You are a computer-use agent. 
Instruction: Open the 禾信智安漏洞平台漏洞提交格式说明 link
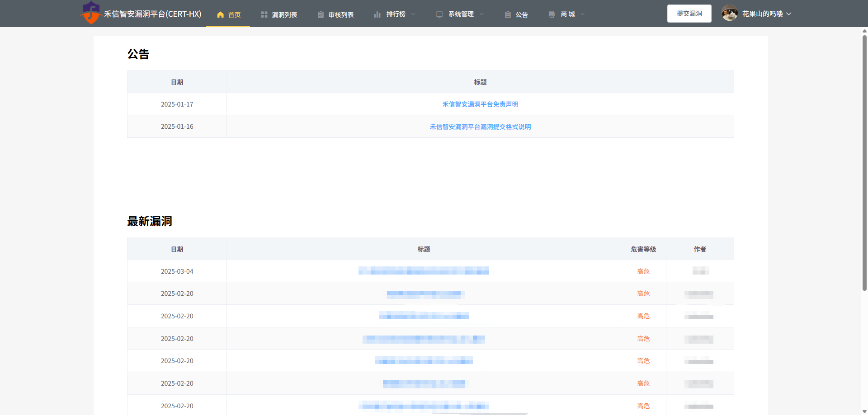480,127
